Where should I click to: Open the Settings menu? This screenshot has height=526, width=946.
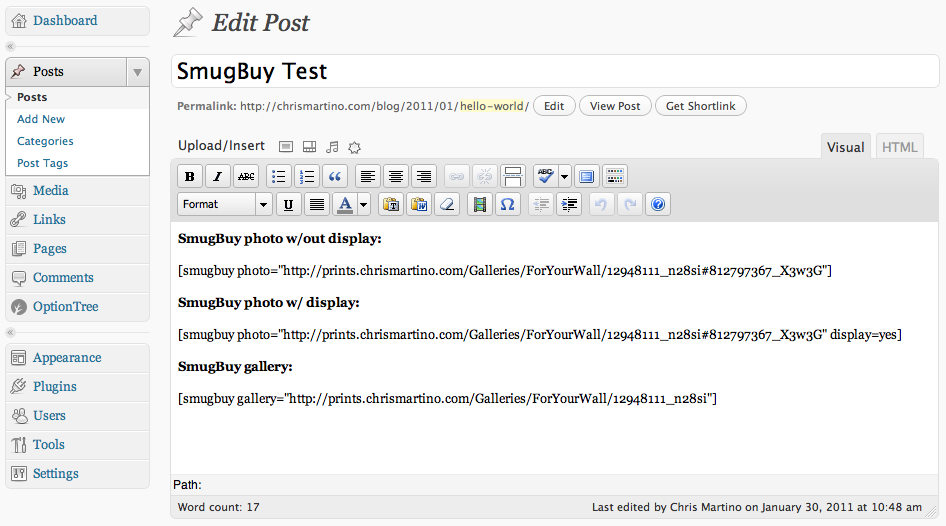tap(77, 474)
